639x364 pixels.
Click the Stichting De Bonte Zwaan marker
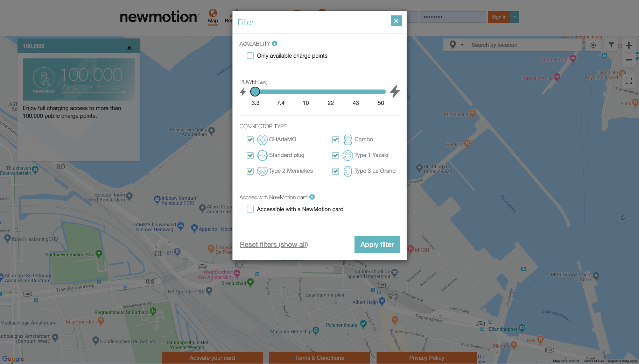419,168
